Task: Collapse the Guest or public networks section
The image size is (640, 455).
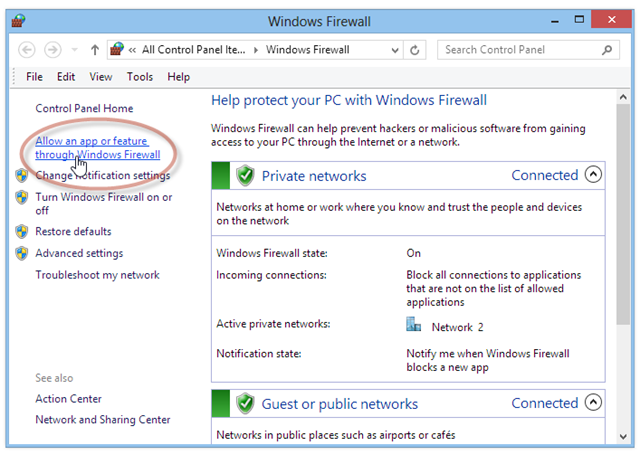Action: pos(593,403)
